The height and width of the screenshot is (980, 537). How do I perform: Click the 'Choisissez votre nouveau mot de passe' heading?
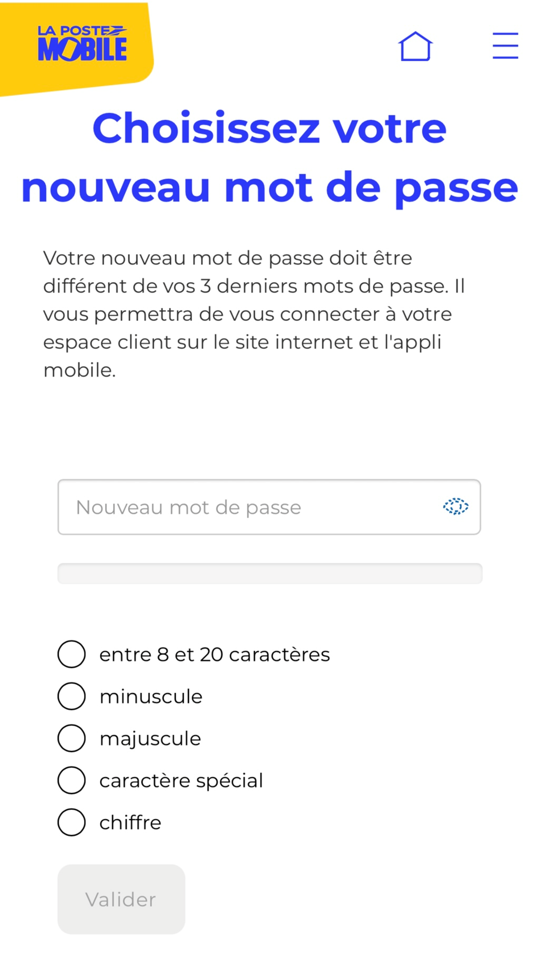pos(269,158)
